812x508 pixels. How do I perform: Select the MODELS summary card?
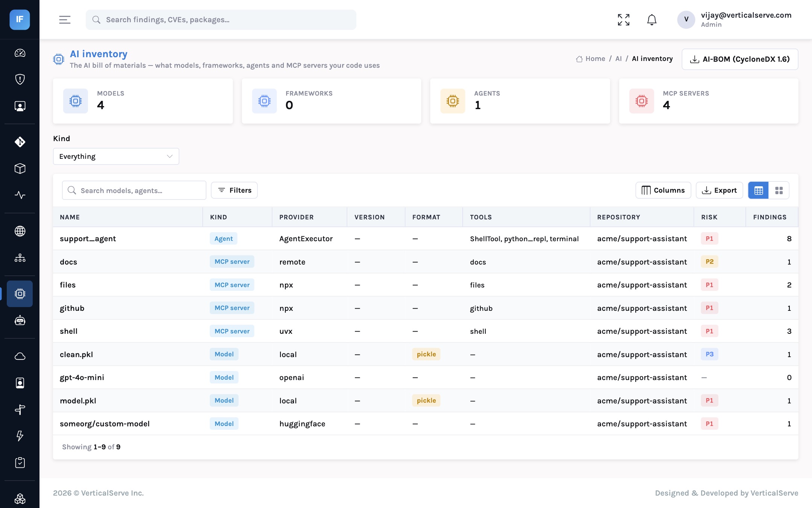click(x=143, y=101)
